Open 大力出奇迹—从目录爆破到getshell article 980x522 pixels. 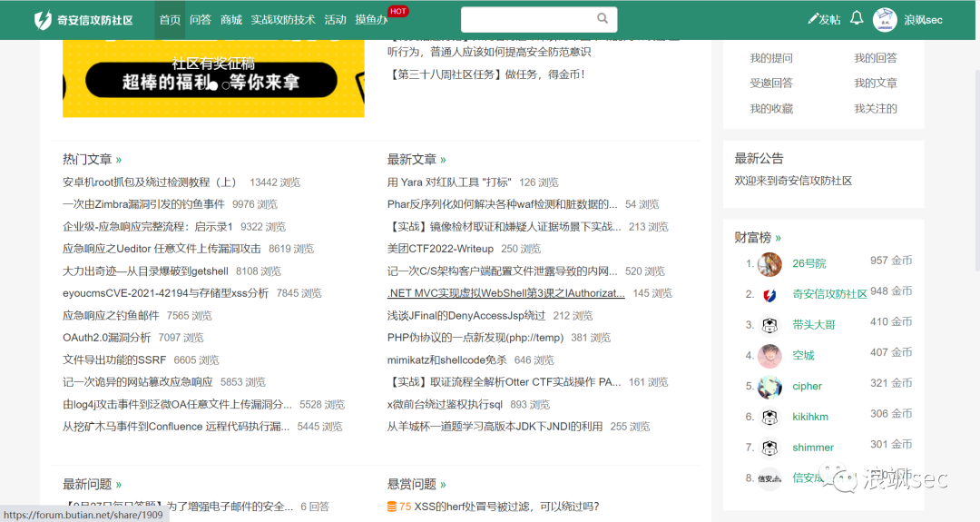pos(145,271)
